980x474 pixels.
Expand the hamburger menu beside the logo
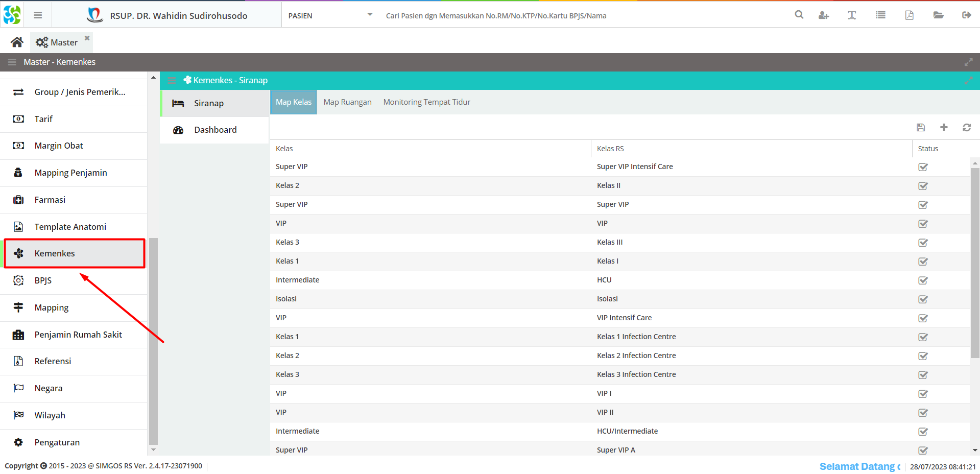(x=38, y=15)
